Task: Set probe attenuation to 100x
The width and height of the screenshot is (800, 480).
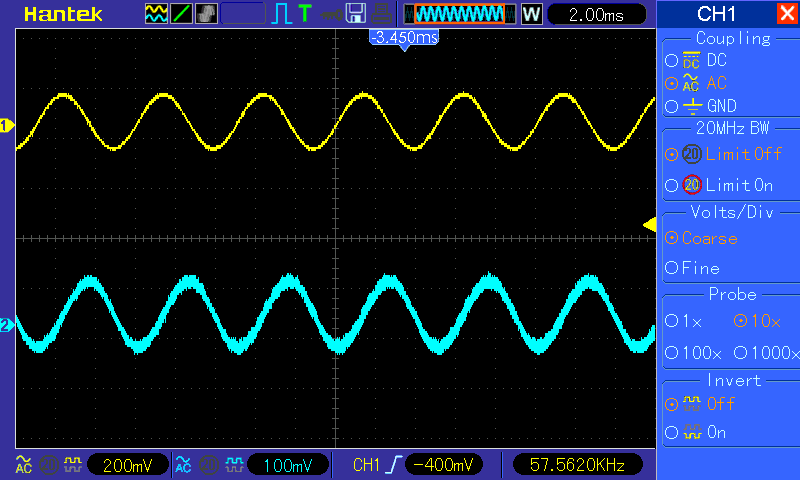Action: pyautogui.click(x=693, y=352)
